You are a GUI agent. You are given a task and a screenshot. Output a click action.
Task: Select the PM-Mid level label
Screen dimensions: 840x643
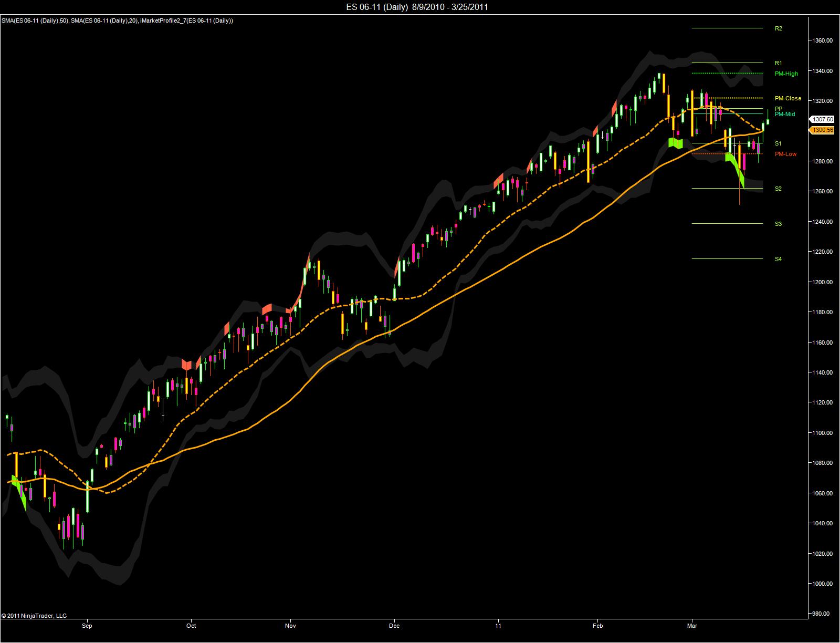785,114
